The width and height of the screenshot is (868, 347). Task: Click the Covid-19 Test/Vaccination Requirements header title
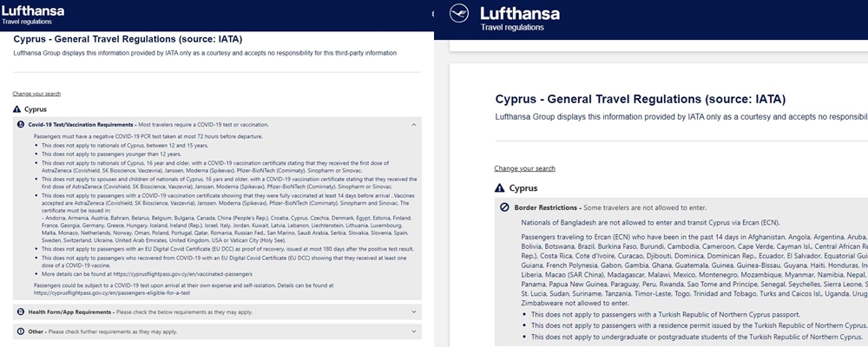(82, 125)
